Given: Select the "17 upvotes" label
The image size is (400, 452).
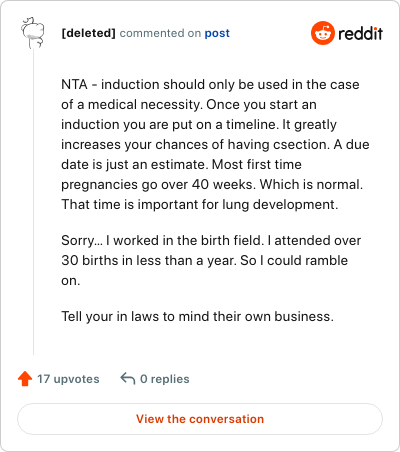Looking at the screenshot, I should point(68,379).
